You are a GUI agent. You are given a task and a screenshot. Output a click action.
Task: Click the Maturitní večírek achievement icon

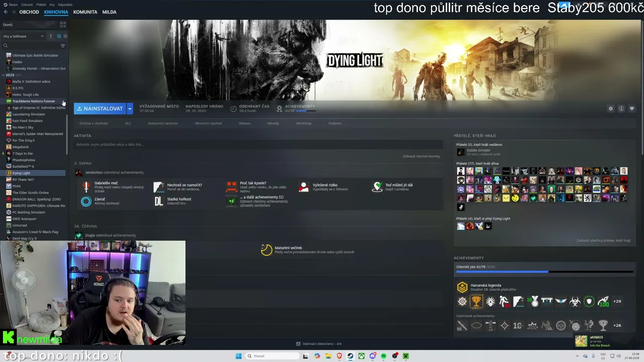point(267,250)
